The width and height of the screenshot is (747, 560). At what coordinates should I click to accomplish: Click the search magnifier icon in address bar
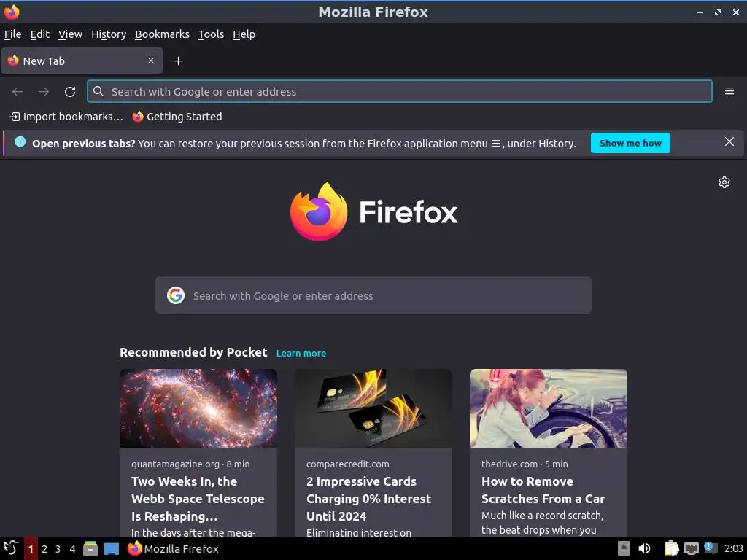(98, 91)
